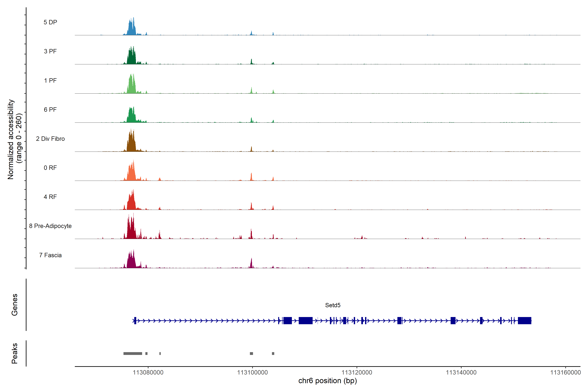Click the 113120000 axis tick label

point(357,373)
